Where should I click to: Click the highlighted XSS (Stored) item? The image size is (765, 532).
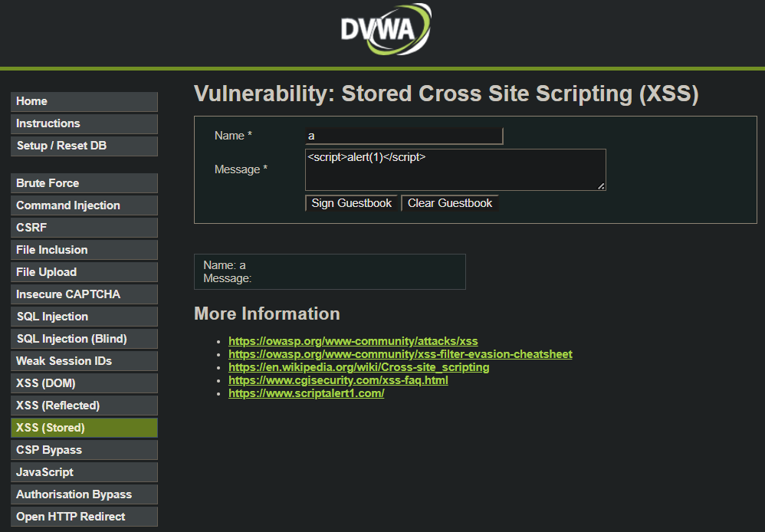coord(84,428)
